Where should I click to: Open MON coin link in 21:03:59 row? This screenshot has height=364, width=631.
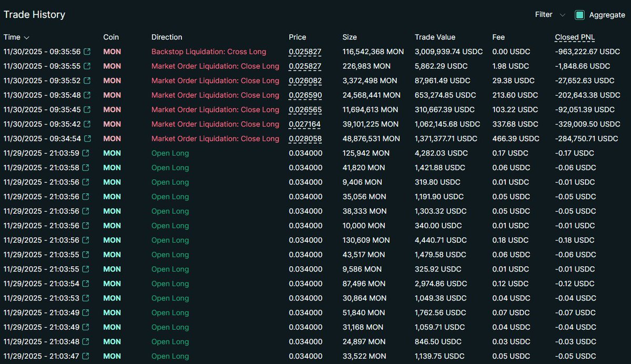(112, 153)
